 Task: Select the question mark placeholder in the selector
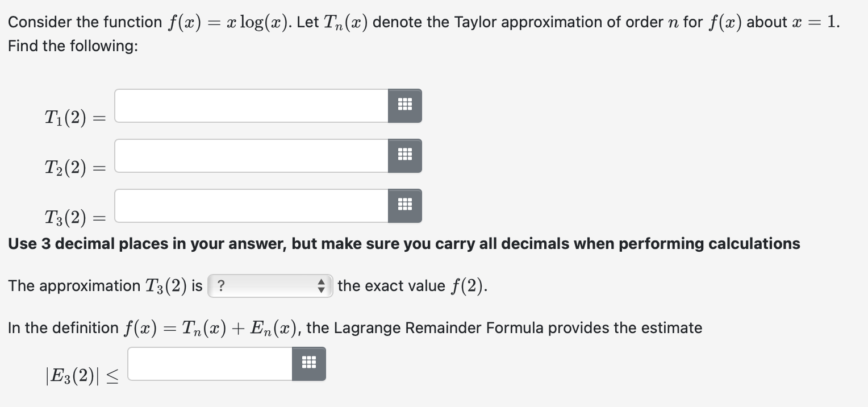222,286
